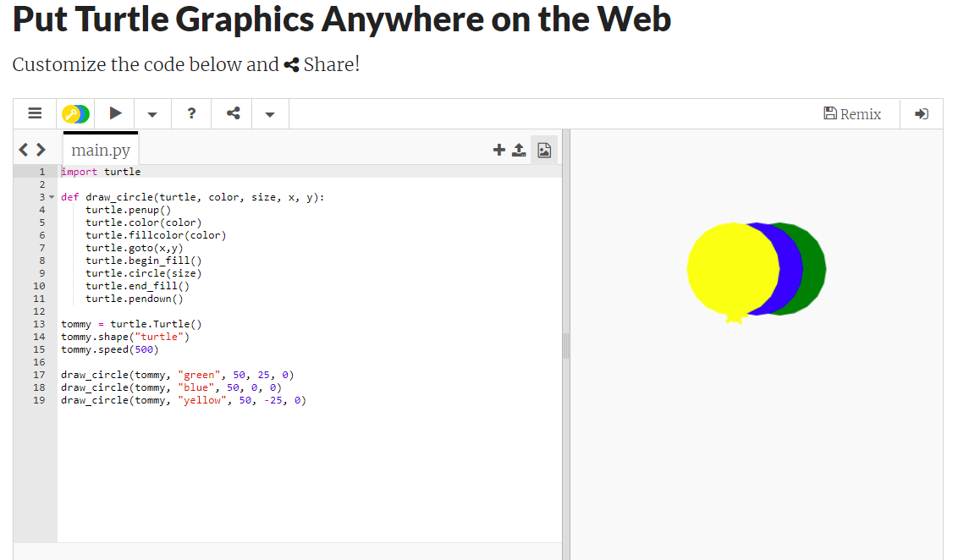This screenshot has height=560, width=958.
Task: Click line number 17 in the gutter
Action: pyautogui.click(x=39, y=375)
